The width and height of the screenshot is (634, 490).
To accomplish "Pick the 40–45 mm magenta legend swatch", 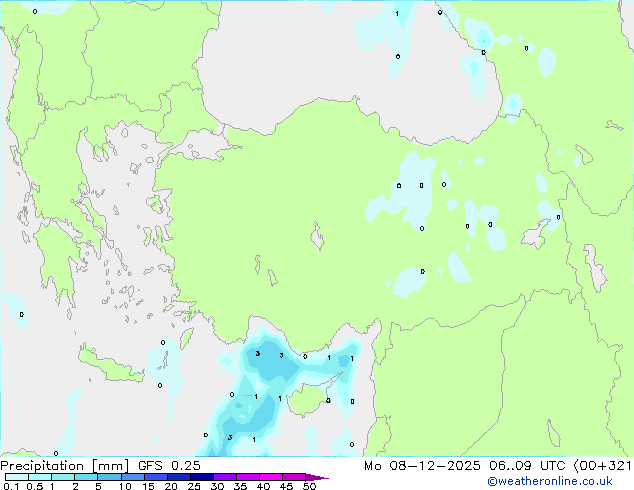I will pyautogui.click(x=271, y=477).
